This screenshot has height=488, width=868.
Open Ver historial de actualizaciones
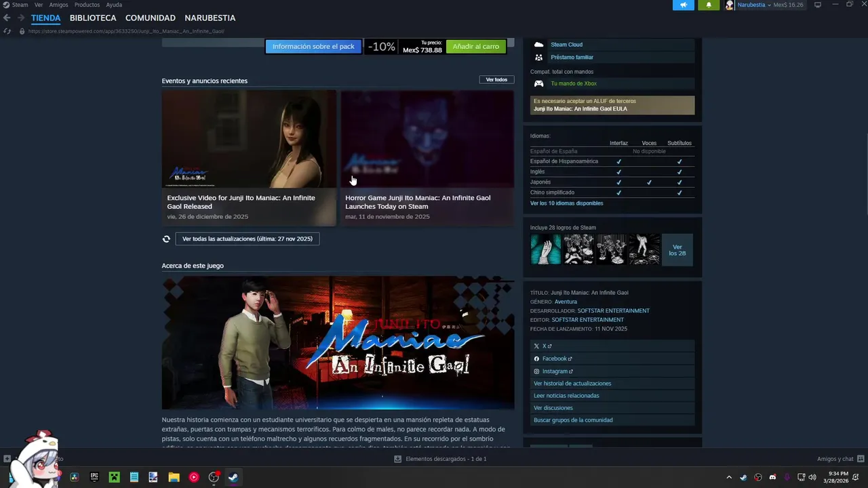(x=572, y=384)
